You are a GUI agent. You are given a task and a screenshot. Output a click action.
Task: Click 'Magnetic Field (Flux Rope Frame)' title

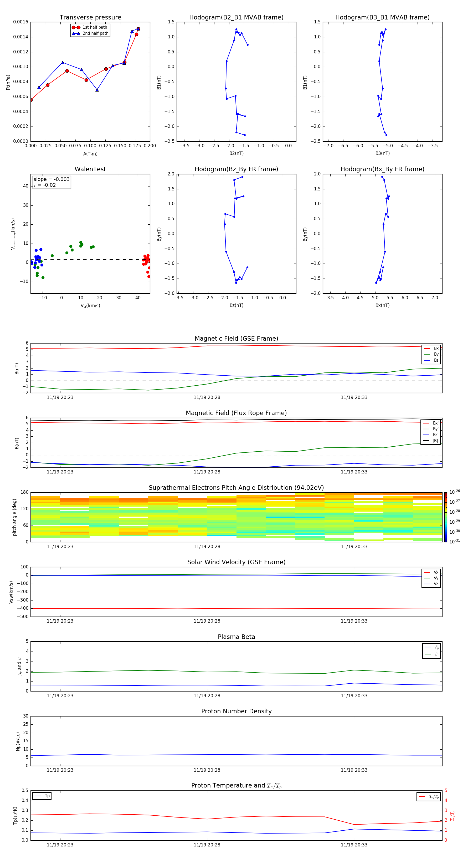tap(236, 413)
